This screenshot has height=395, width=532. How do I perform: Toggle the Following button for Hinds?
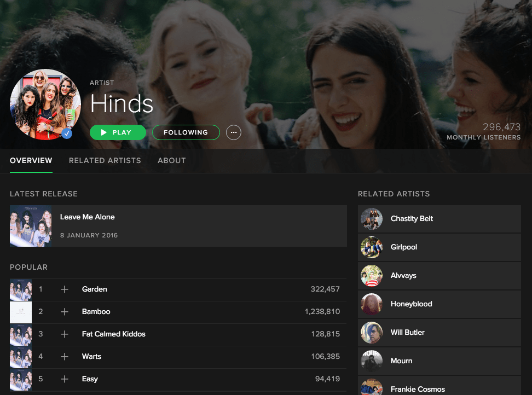[x=186, y=132]
